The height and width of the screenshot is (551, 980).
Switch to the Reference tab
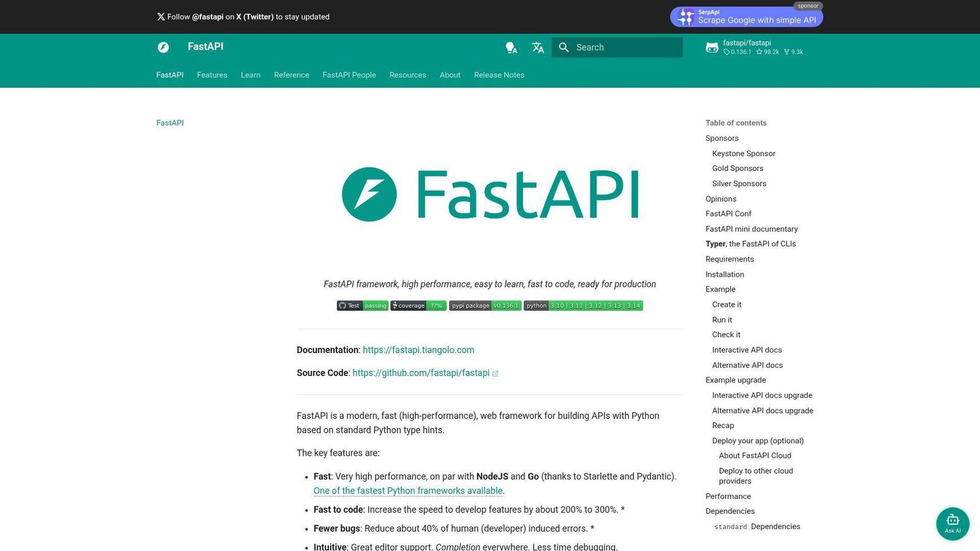pyautogui.click(x=292, y=75)
